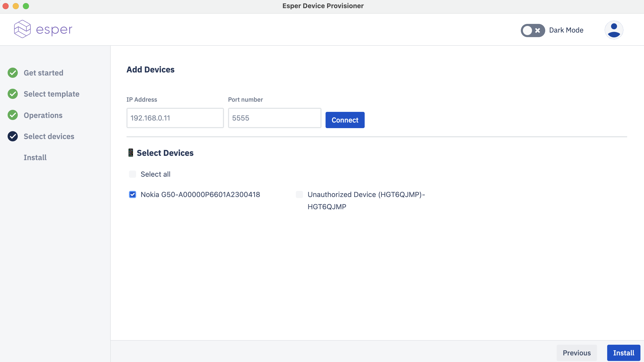Open the Operations step
The width and height of the screenshot is (644, 362).
[43, 115]
